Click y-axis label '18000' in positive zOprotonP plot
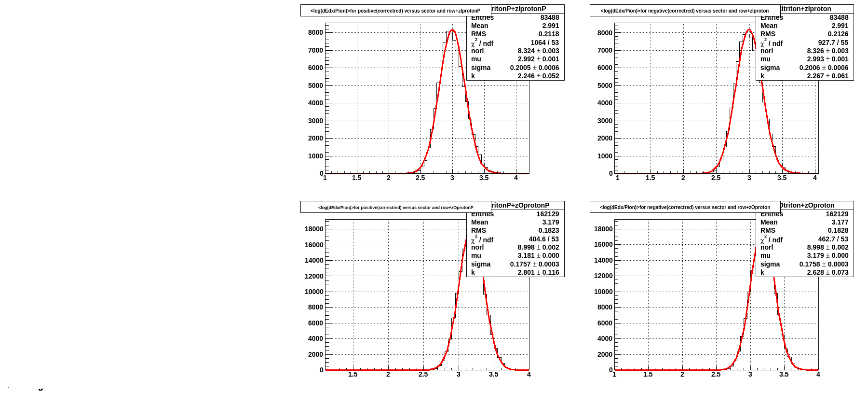 314,229
